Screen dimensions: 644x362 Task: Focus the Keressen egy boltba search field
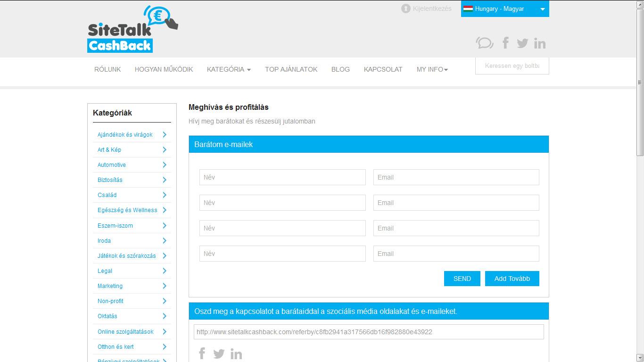(x=512, y=66)
